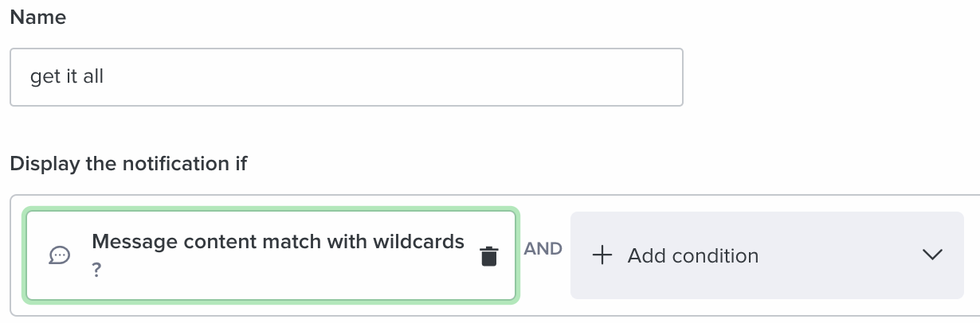Viewport: 980px width, 323px height.
Task: Click the plus icon beside Add condition
Action: click(602, 255)
